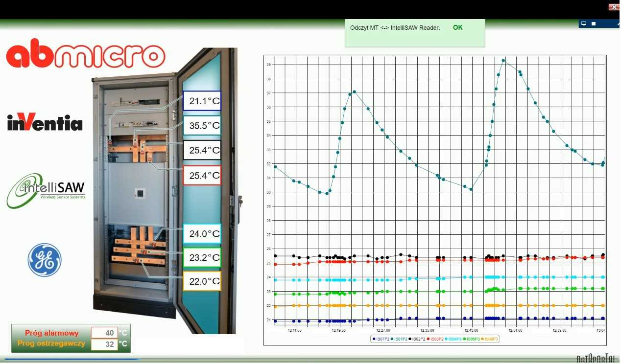Screen dimensions: 621x364
Task: Select the black-bordered 25.4°C readout
Action: pyautogui.click(x=202, y=150)
